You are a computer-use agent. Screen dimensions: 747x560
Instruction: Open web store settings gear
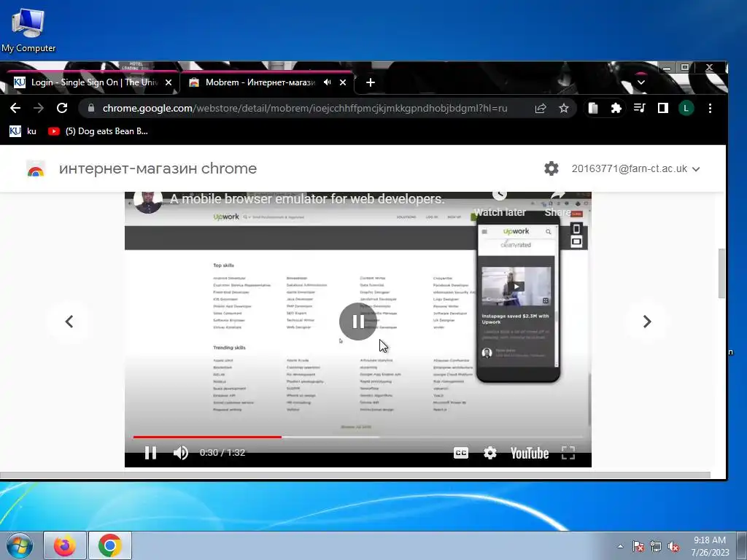[551, 168]
